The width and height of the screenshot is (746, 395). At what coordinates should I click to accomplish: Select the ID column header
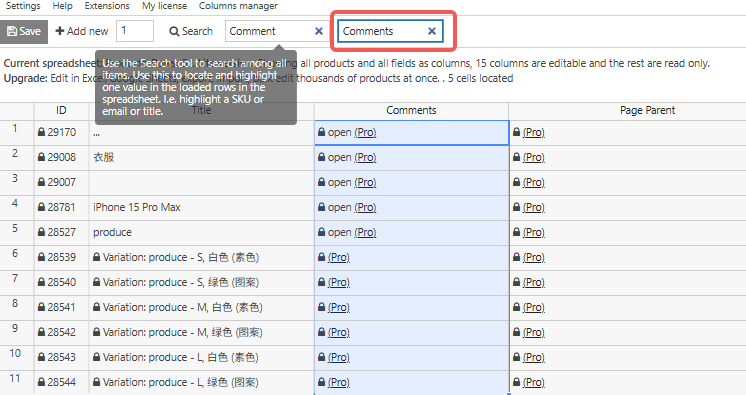coord(61,110)
